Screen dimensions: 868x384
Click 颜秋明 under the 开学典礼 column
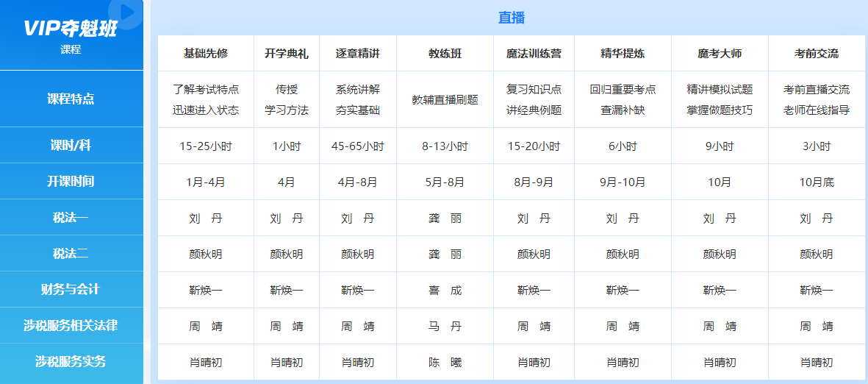[x=287, y=255]
